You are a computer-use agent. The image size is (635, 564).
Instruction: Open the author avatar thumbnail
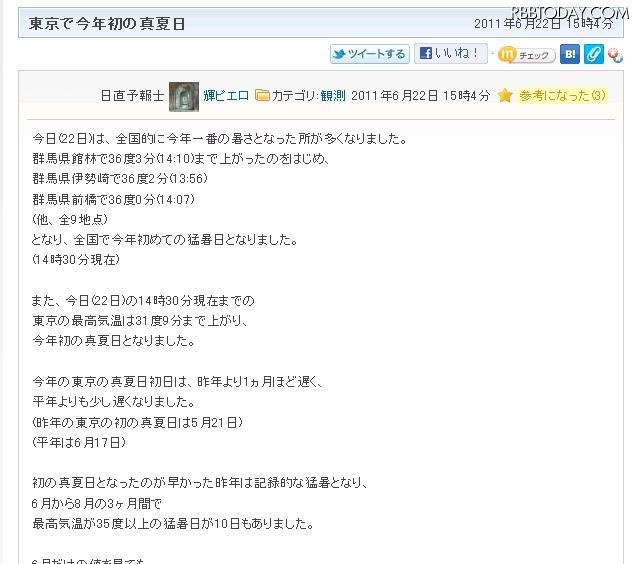(184, 96)
